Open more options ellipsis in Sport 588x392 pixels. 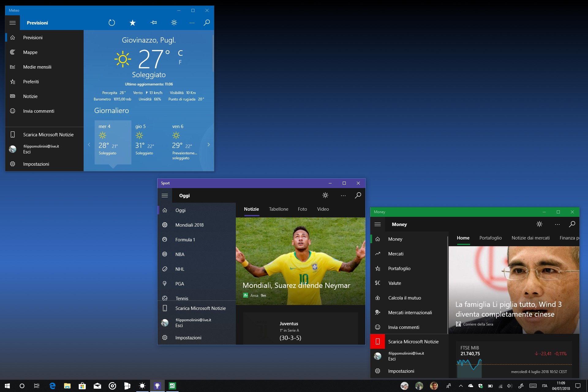pos(343,196)
